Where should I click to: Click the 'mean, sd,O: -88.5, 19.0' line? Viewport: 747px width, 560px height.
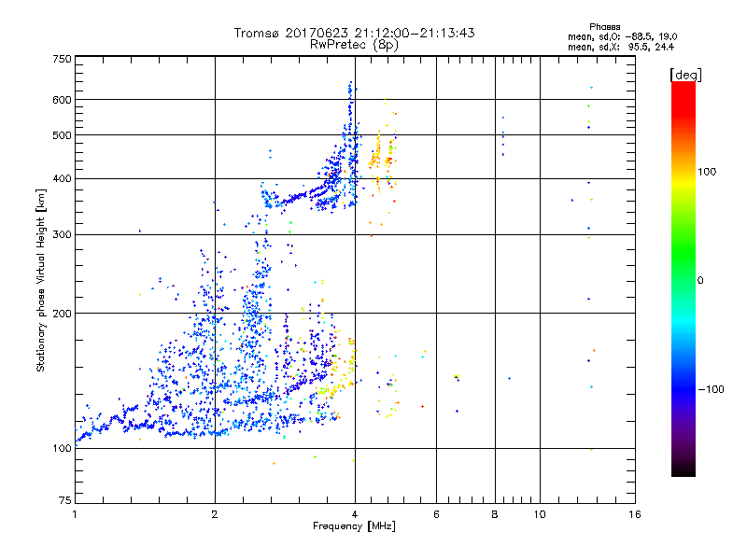tap(622, 36)
